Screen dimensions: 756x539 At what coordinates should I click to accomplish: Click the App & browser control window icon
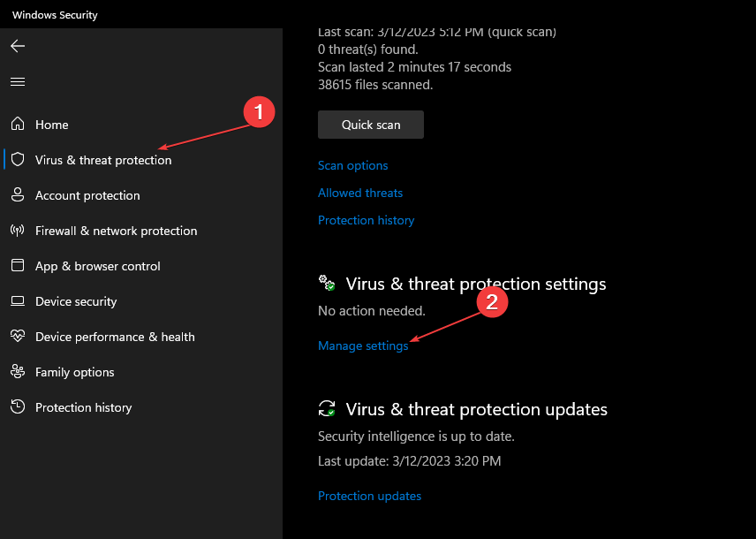18,265
